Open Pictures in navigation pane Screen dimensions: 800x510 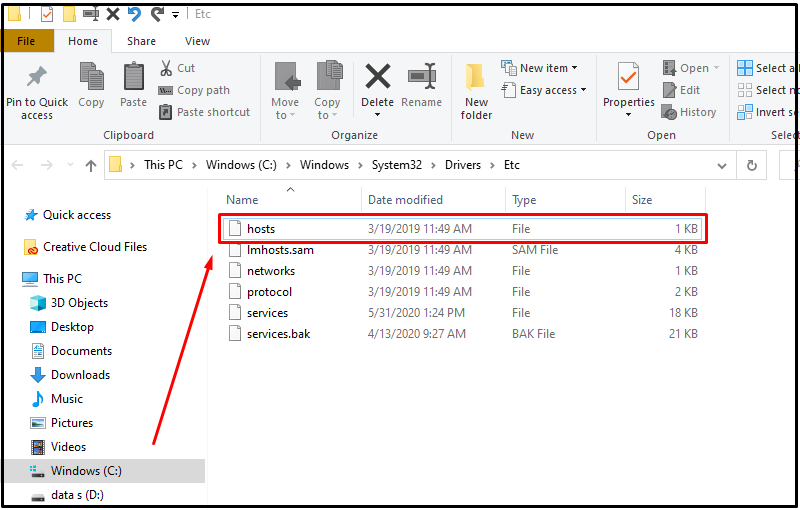tap(62, 423)
